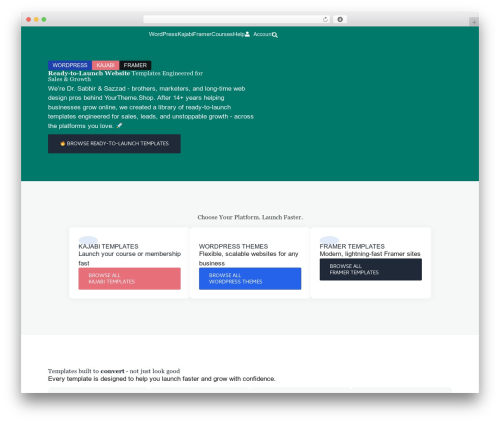Click the blue WORDPRESS badge

(70, 65)
